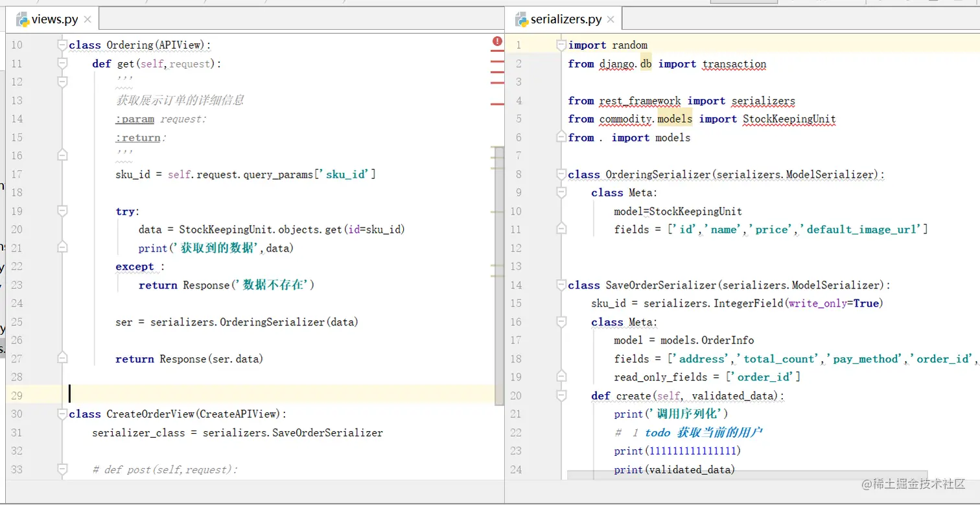Fold the def create method at line 20
The image size is (980, 505).
[x=561, y=395]
